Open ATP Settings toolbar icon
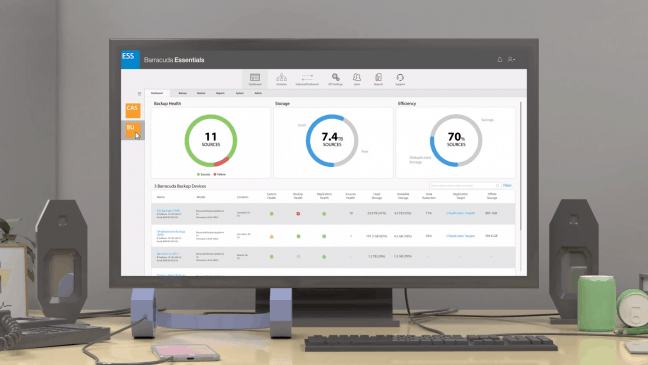This screenshot has height=365, width=648. 336,79
